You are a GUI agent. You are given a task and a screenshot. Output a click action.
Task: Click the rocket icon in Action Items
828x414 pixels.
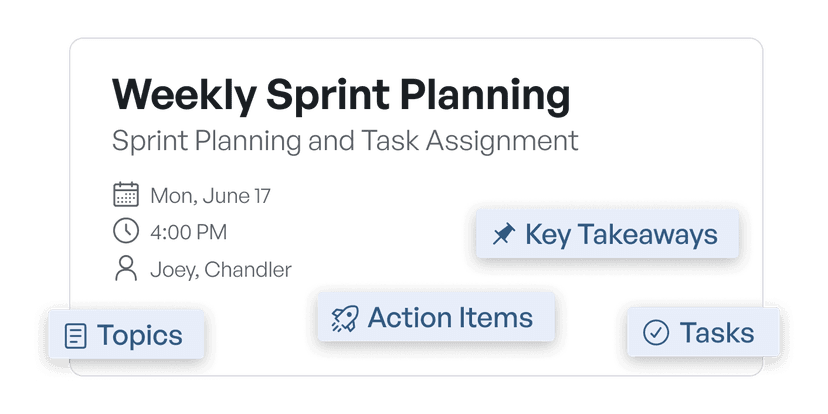coord(345,318)
